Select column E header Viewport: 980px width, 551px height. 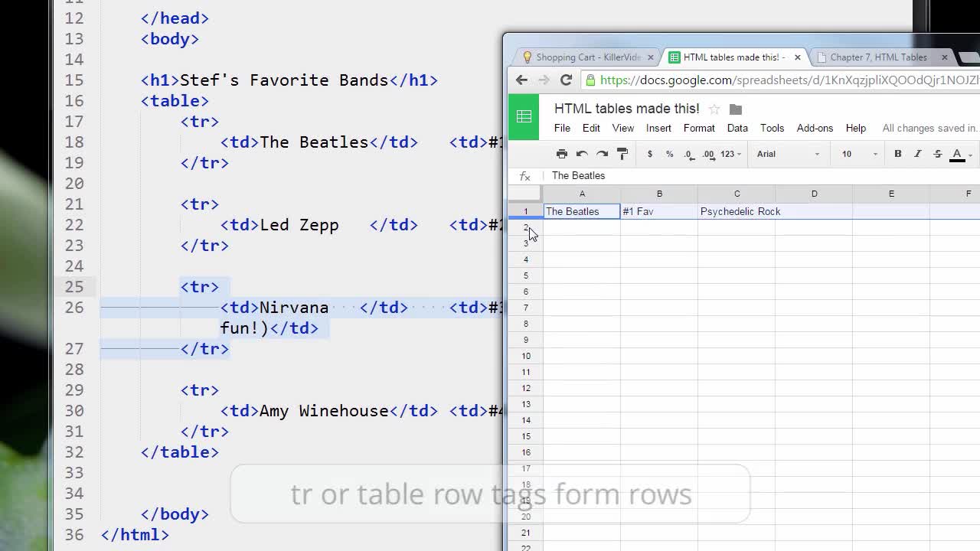pyautogui.click(x=891, y=194)
